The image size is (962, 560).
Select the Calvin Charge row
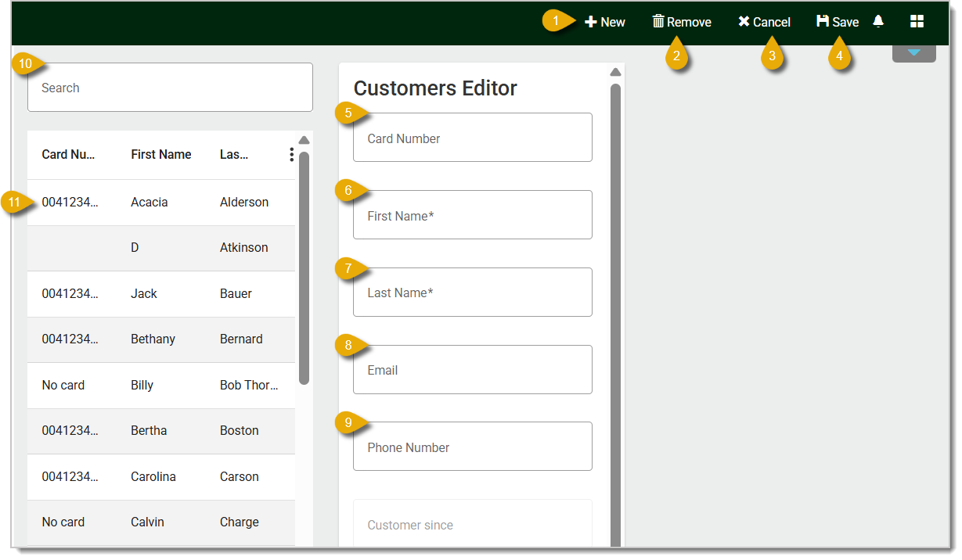click(161, 522)
